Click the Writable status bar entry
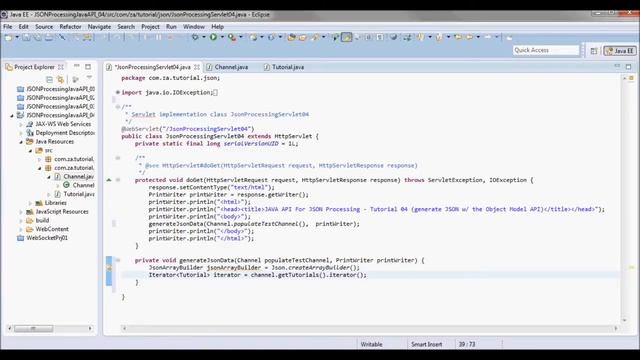The image size is (640, 360). (x=371, y=344)
